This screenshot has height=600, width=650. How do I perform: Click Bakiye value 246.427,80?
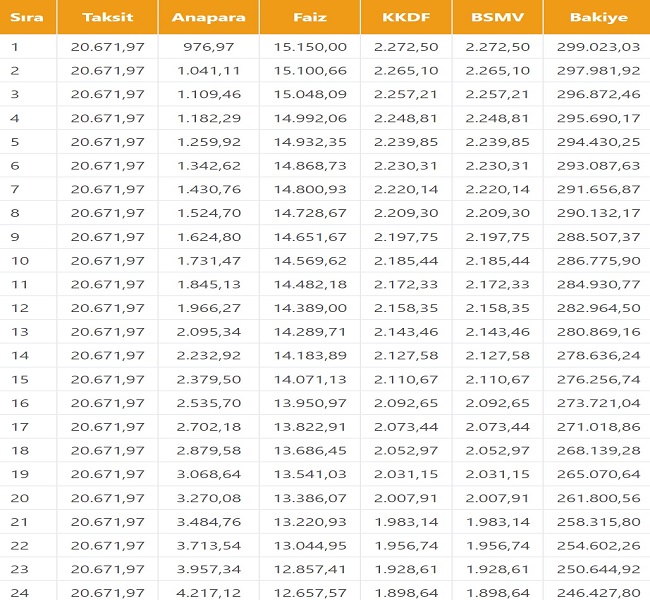tap(598, 593)
